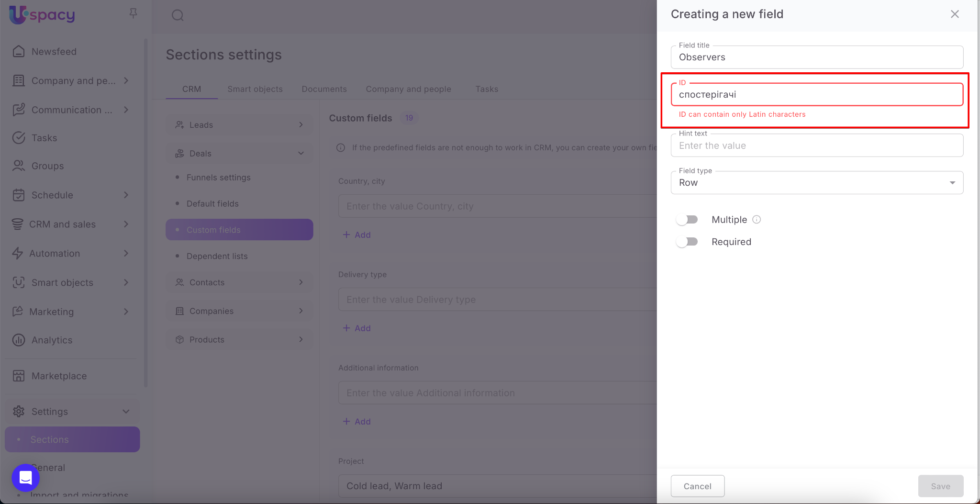Image resolution: width=980 pixels, height=504 pixels.
Task: Switch to the Documents tab
Action: click(x=324, y=89)
